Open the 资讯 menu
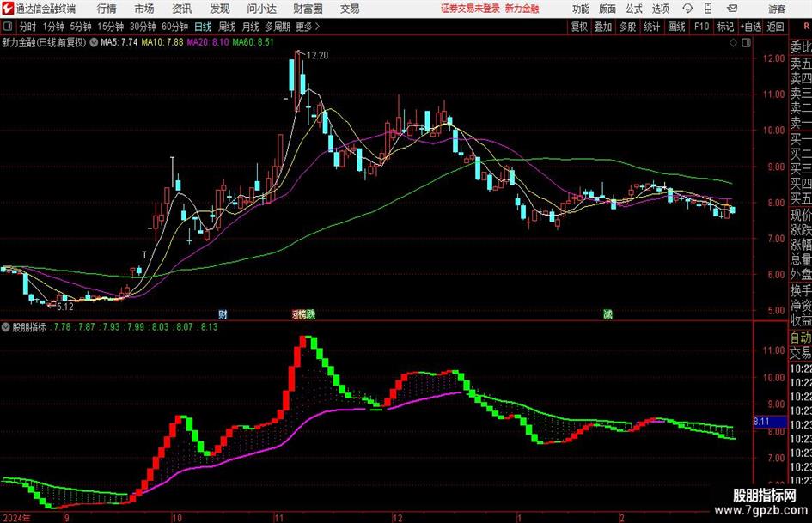 pyautogui.click(x=182, y=9)
